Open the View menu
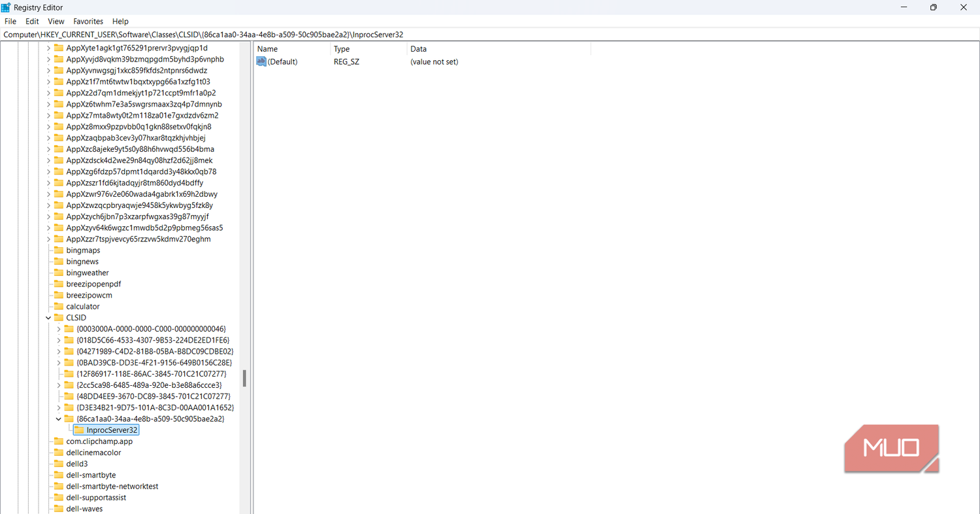The height and width of the screenshot is (514, 980). pos(56,22)
